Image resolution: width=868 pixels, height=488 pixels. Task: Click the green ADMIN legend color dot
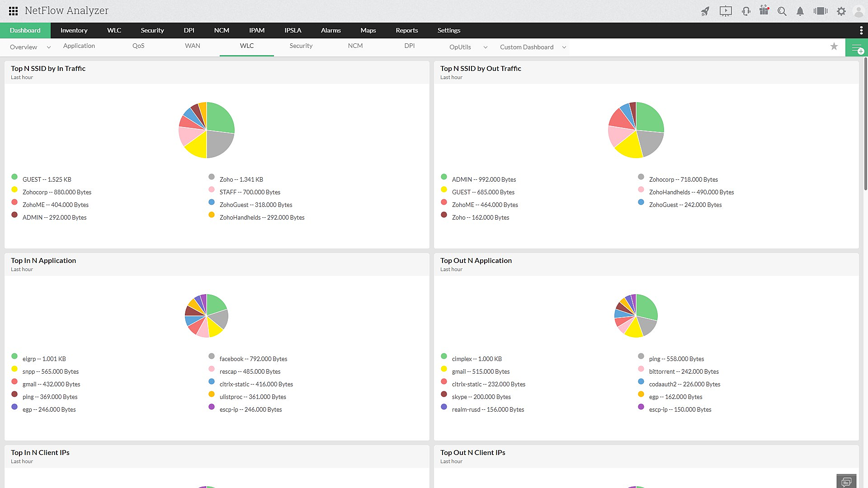[x=444, y=177]
